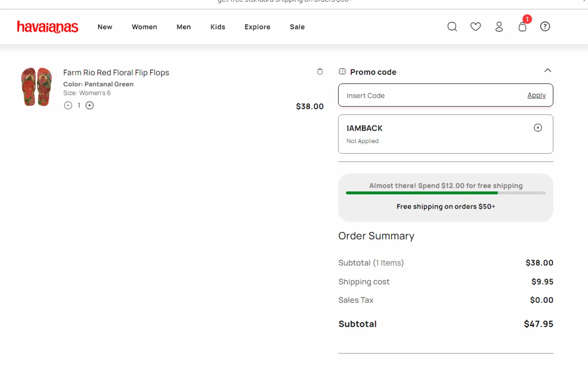
Task: Click the Order Summary heading
Action: click(x=376, y=236)
